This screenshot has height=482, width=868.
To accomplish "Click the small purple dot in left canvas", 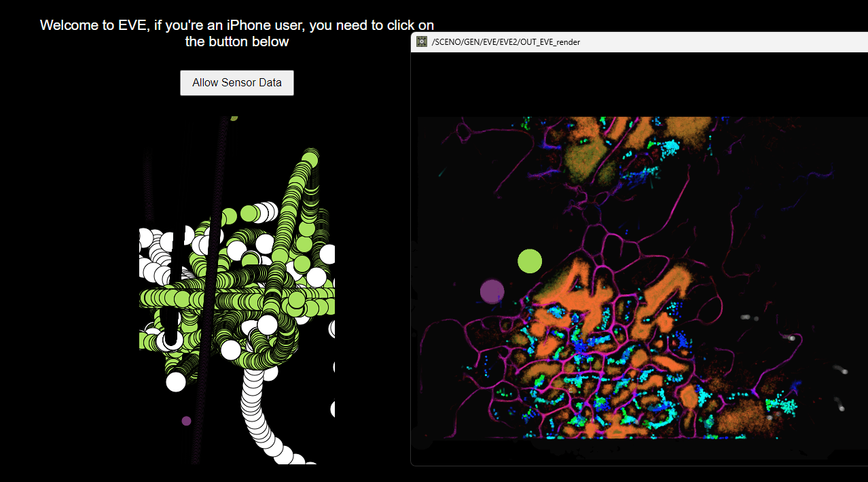I will [x=186, y=421].
